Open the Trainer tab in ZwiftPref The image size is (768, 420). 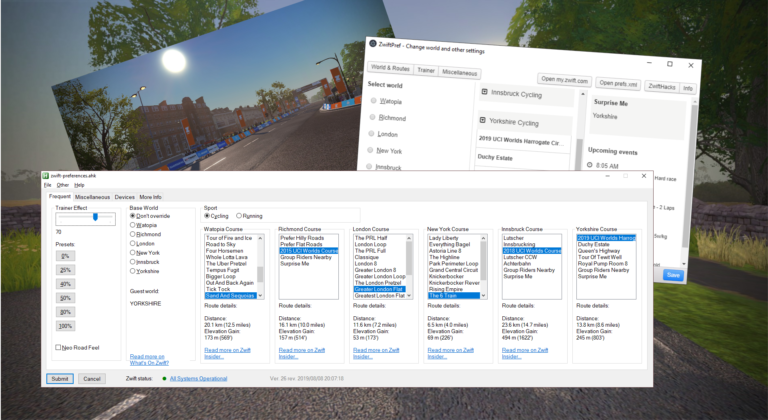[x=426, y=70]
